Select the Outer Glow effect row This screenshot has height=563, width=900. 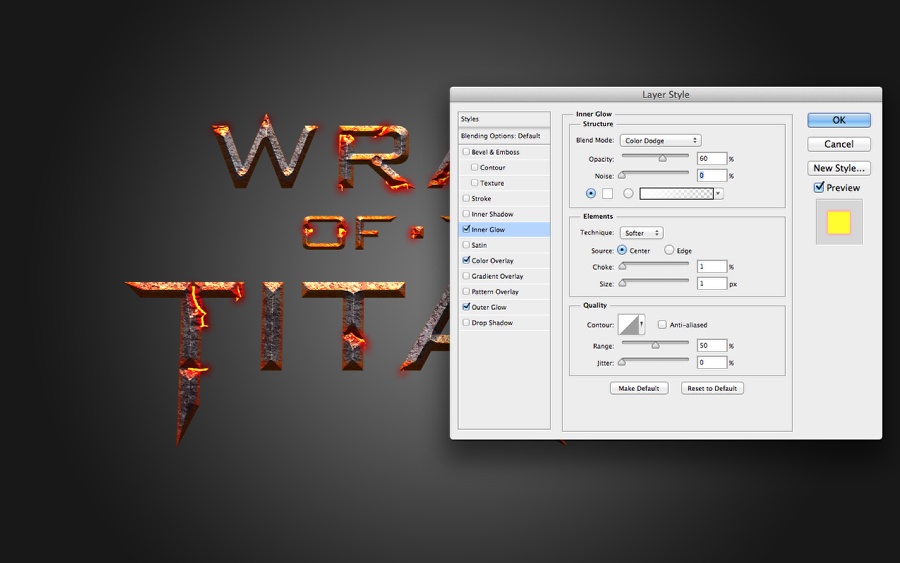click(x=504, y=307)
